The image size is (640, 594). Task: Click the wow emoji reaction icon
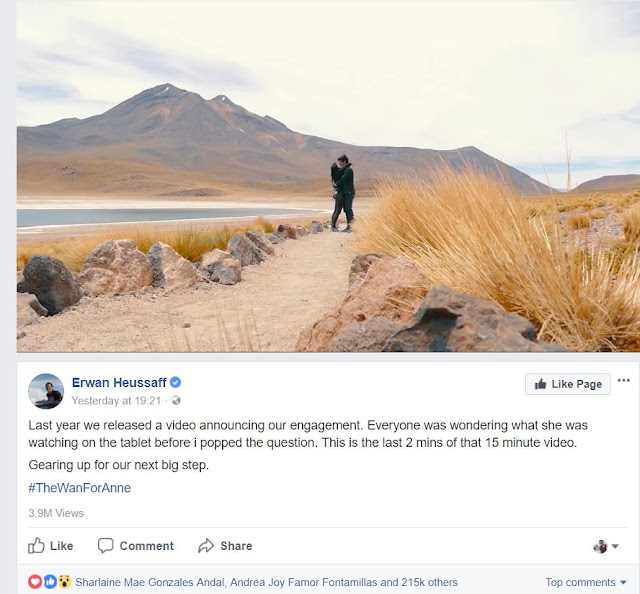(64, 582)
